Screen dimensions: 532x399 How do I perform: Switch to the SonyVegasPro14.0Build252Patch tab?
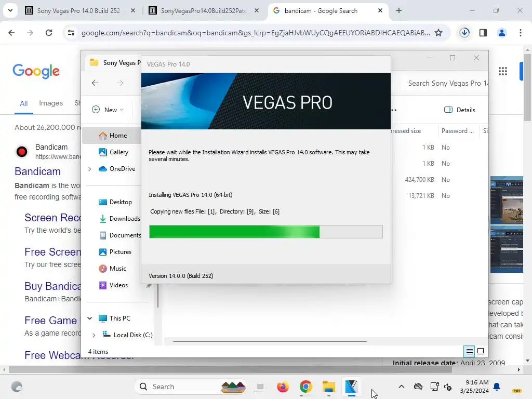tap(204, 10)
